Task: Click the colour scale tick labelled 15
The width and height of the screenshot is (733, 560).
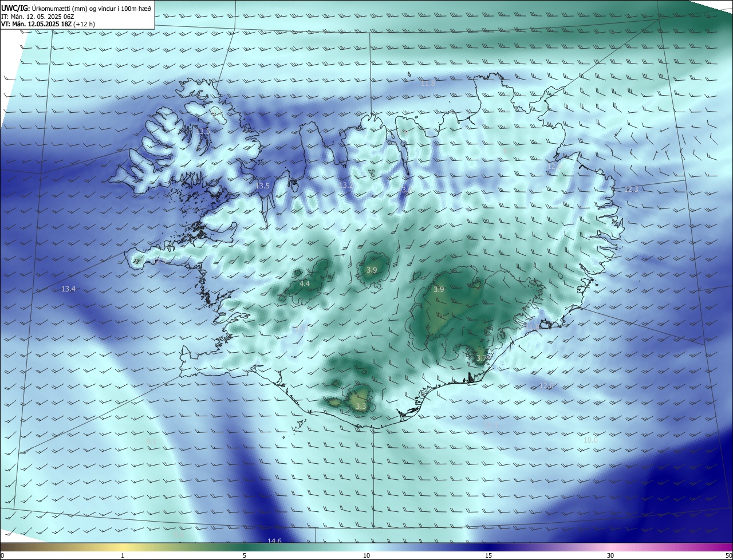Action: [488, 556]
